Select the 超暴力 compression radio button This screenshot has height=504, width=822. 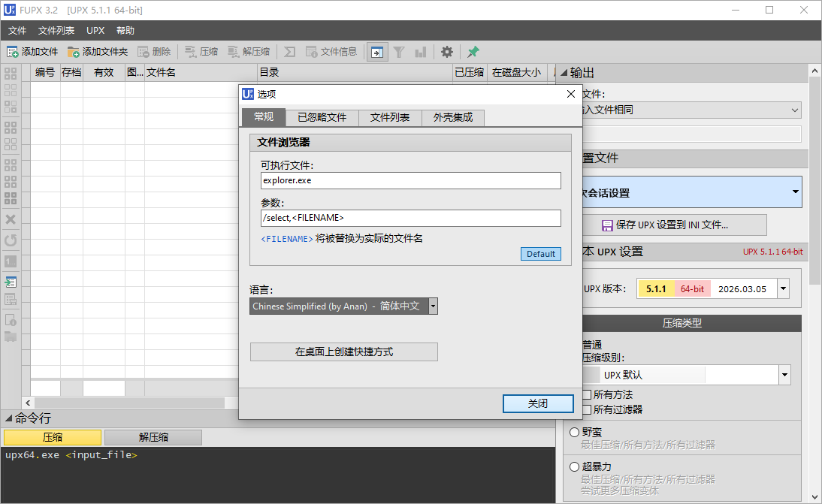coord(574,466)
